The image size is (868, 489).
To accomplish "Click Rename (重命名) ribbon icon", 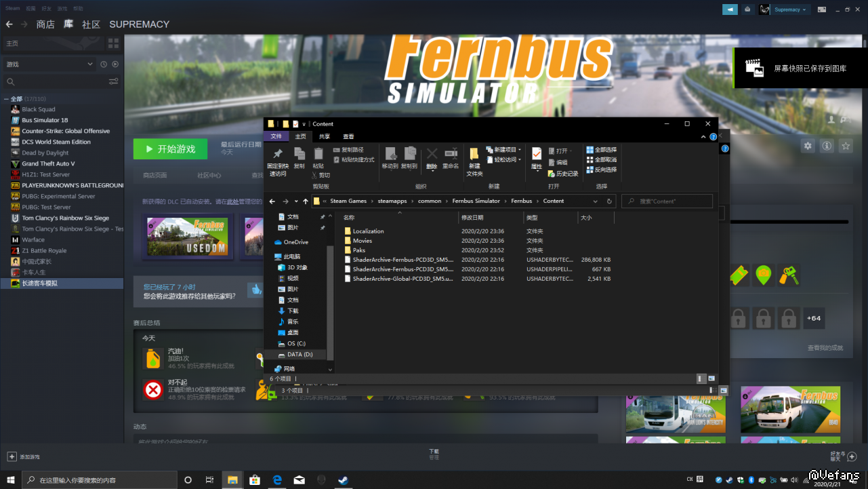I will pos(451,158).
